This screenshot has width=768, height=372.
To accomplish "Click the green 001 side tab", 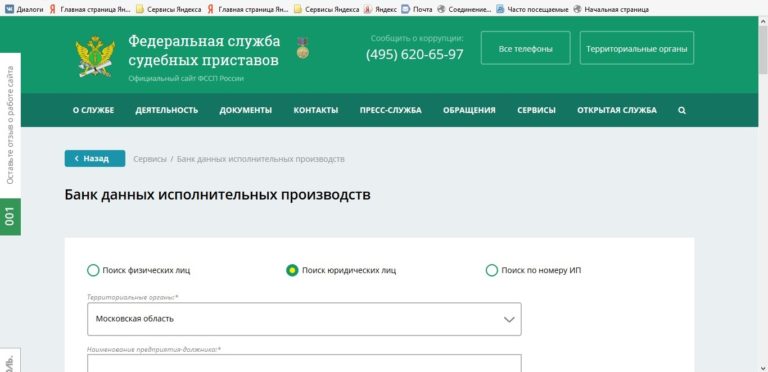I will [10, 216].
